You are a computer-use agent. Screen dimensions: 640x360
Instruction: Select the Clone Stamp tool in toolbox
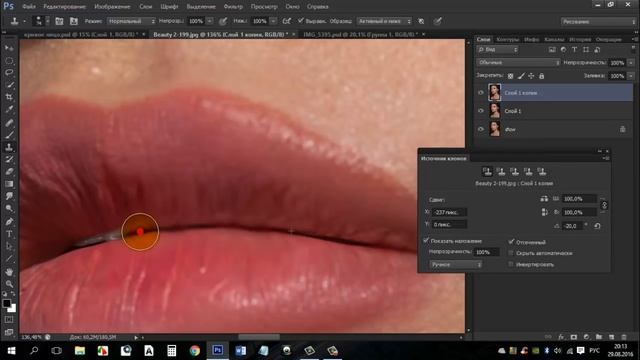pos(9,147)
